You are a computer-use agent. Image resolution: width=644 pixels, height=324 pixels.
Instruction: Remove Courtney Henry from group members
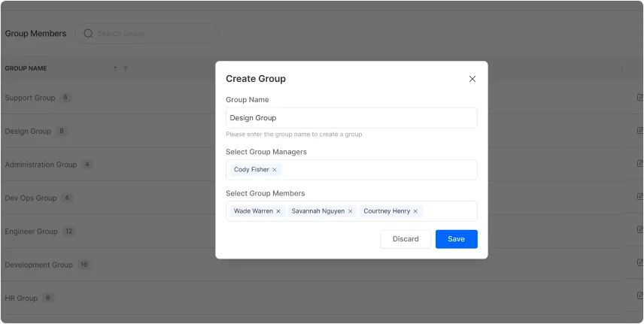click(x=415, y=211)
